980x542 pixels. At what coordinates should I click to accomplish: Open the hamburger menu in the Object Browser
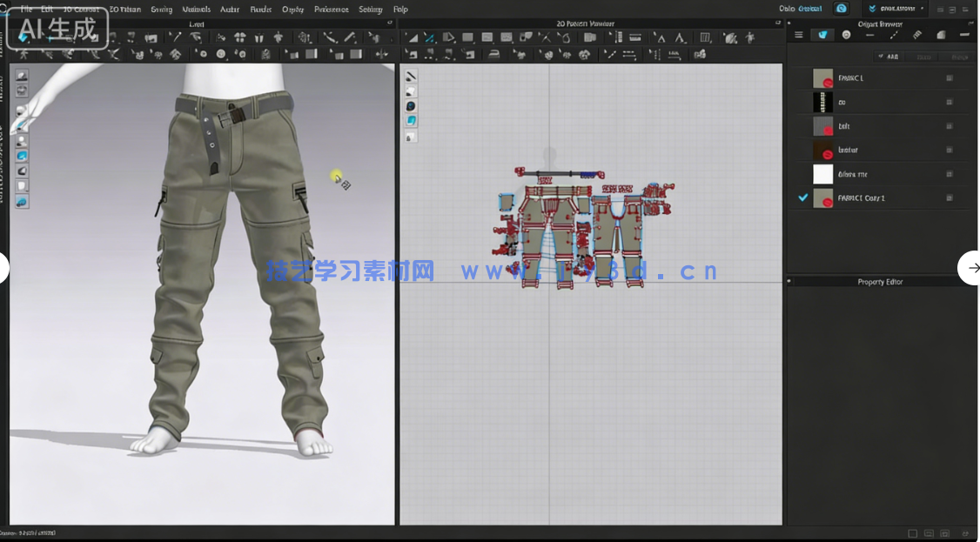pyautogui.click(x=799, y=35)
